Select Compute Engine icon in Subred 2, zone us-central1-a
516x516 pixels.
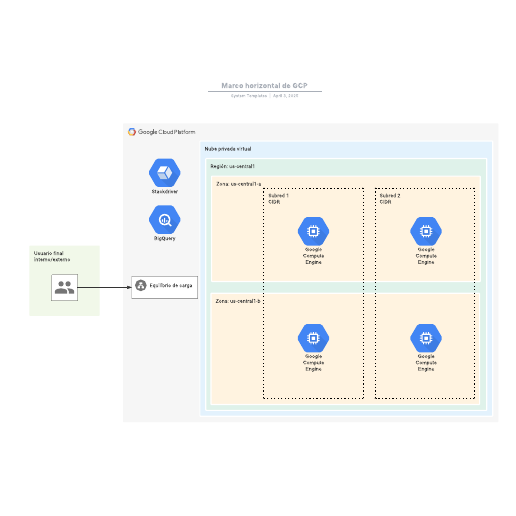pos(426,231)
